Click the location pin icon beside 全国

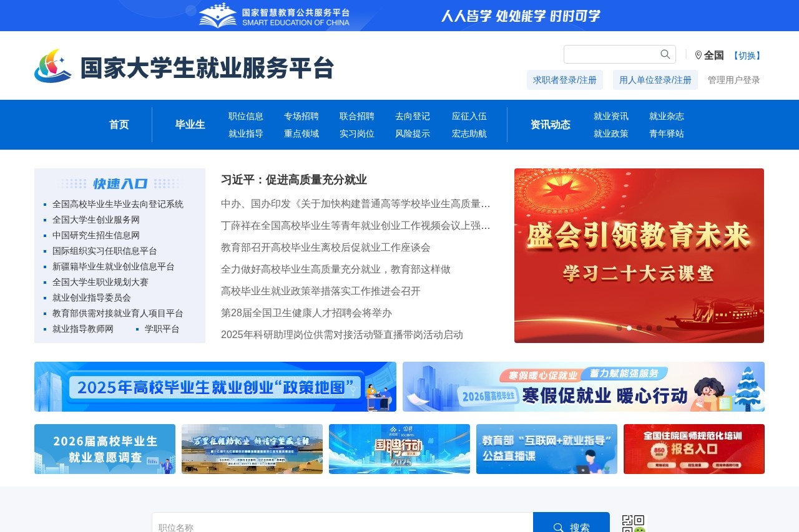[x=699, y=55]
